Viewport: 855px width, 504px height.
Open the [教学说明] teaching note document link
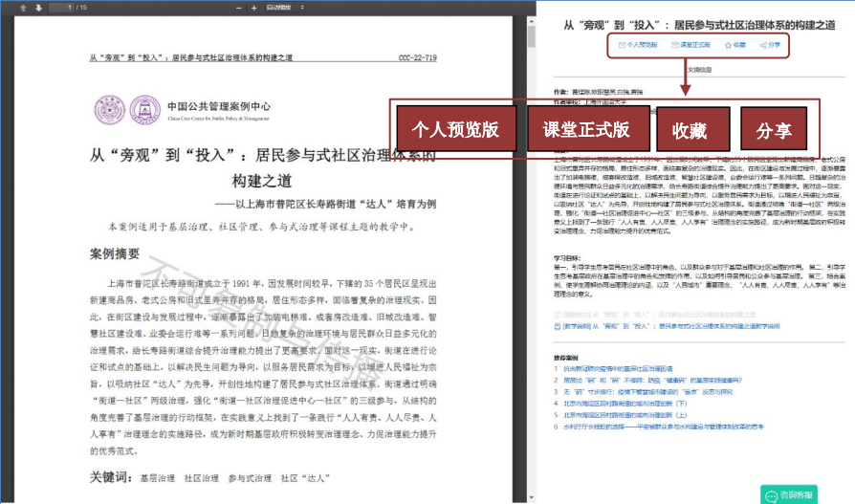point(667,326)
